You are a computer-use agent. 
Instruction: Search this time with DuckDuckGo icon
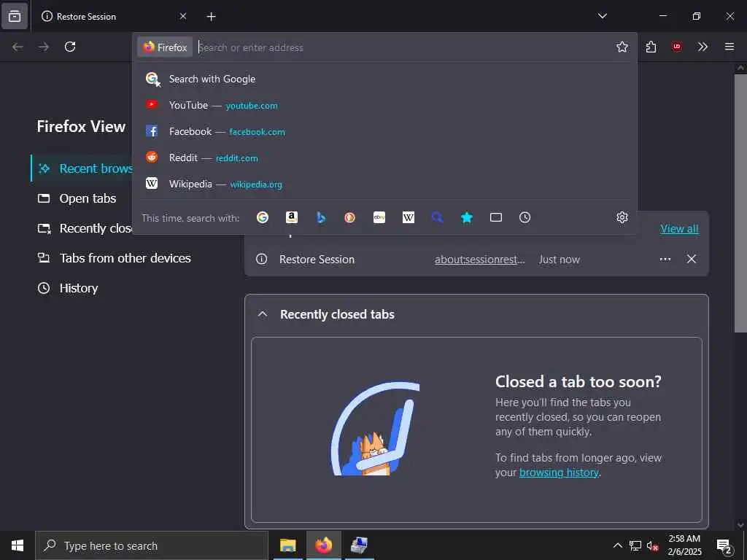[x=349, y=217]
